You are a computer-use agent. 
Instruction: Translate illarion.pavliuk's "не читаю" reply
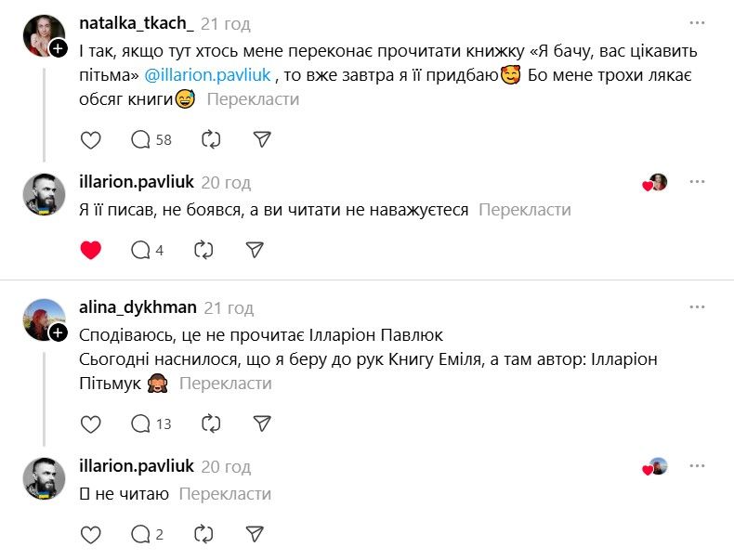point(225,494)
